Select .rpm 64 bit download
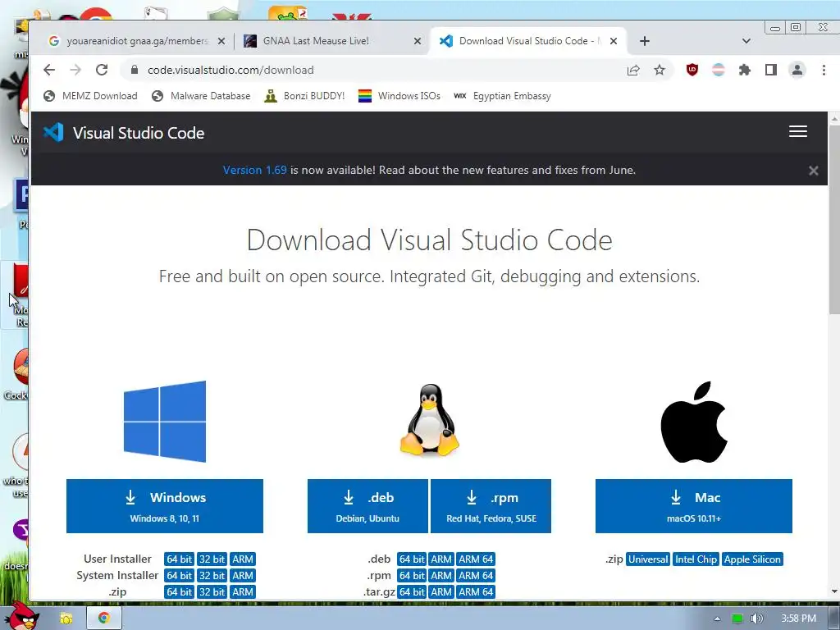Viewport: 840px width, 630px height. [412, 576]
